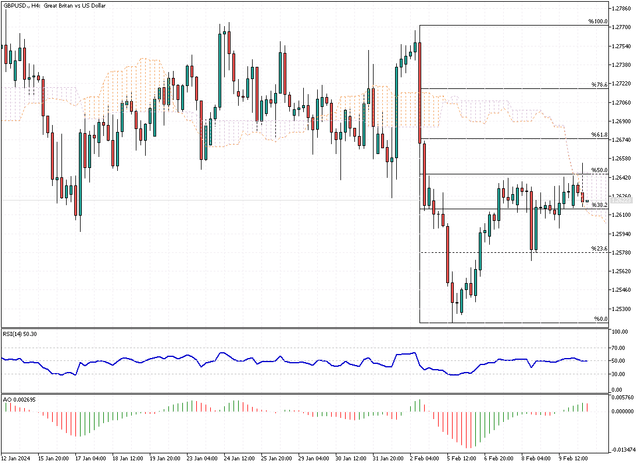Click the 18 Jan 12:00 time label
The height and width of the screenshot is (465, 639).
128,458
